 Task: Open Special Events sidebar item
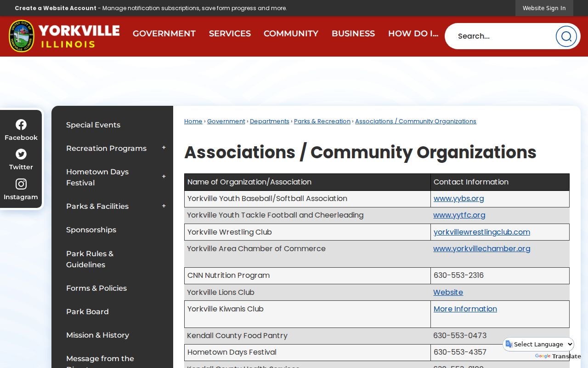[x=93, y=125]
